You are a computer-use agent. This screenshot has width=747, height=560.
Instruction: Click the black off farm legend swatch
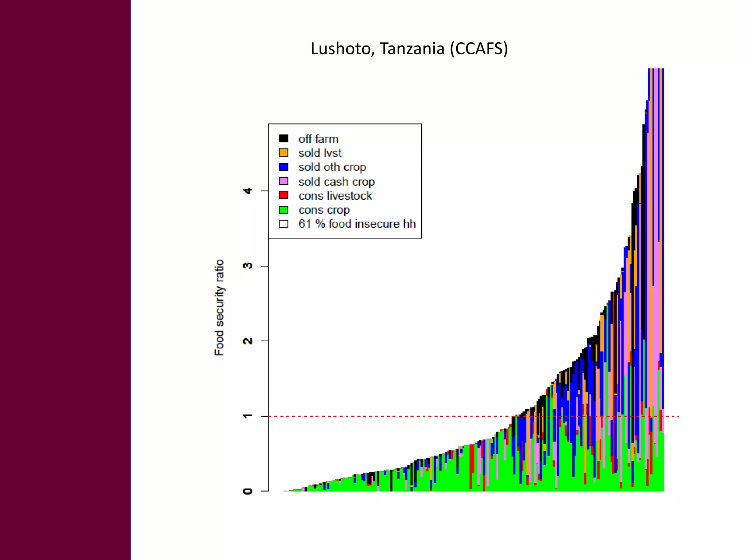(283, 139)
